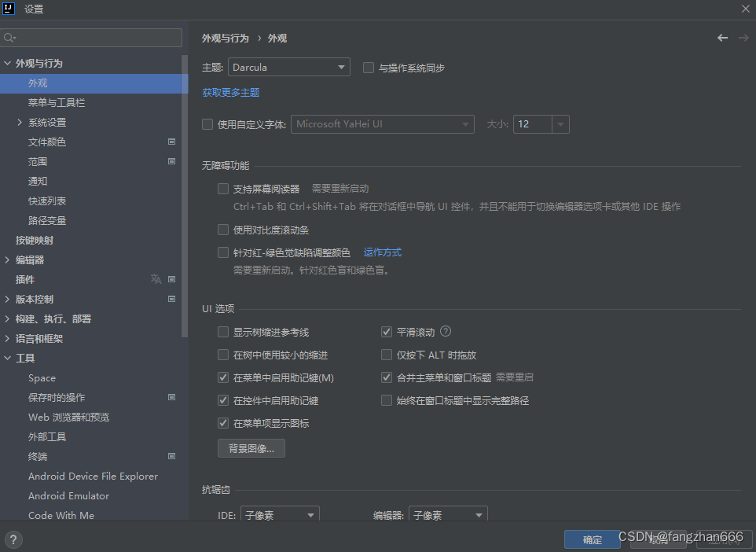Screen dimensions: 756x552
Task: Check 显示树缩进参考线
Action: [x=222, y=332]
